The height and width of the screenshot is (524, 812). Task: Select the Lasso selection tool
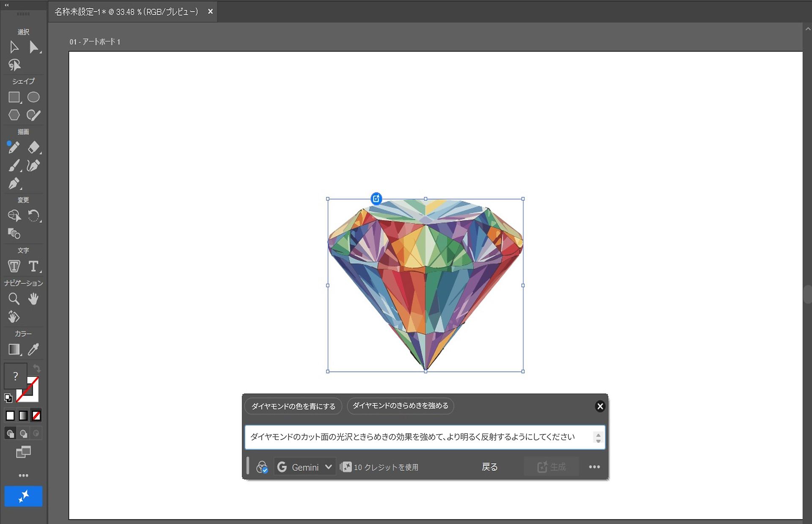click(14, 65)
